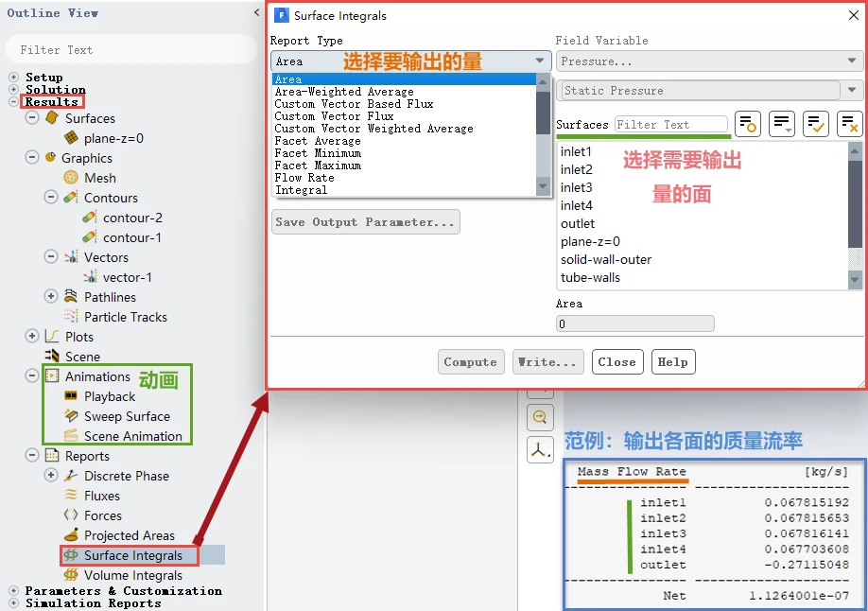Image resolution: width=868 pixels, height=611 pixels.
Task: Click the Write... button
Action: (547, 361)
